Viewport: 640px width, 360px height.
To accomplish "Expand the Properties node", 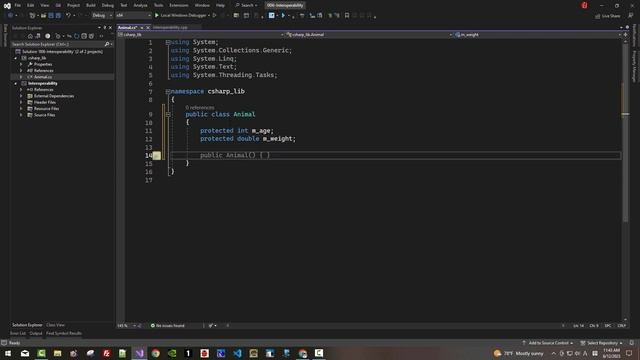I will (21, 64).
